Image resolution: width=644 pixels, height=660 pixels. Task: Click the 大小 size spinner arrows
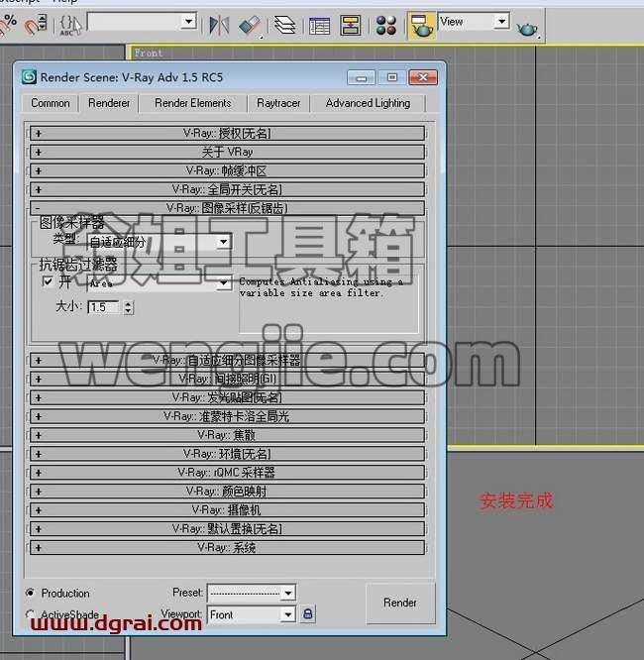coord(129,307)
